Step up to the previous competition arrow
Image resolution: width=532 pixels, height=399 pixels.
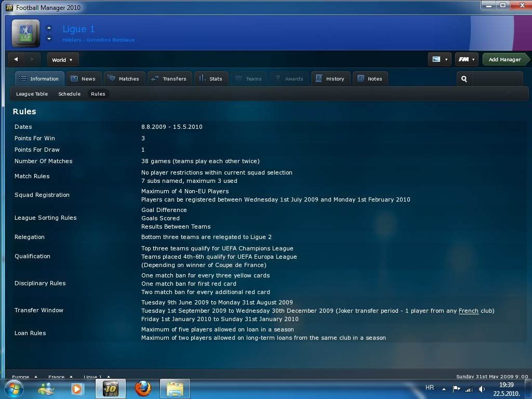[49, 29]
